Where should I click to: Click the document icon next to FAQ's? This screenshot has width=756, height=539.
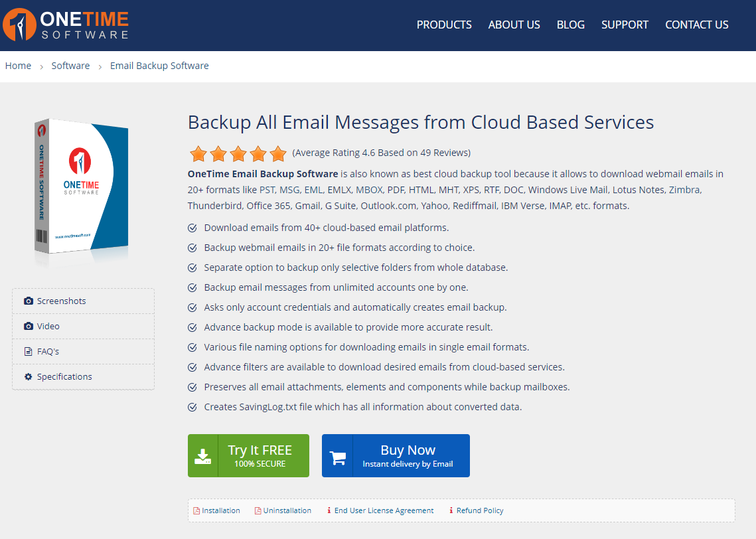28,351
